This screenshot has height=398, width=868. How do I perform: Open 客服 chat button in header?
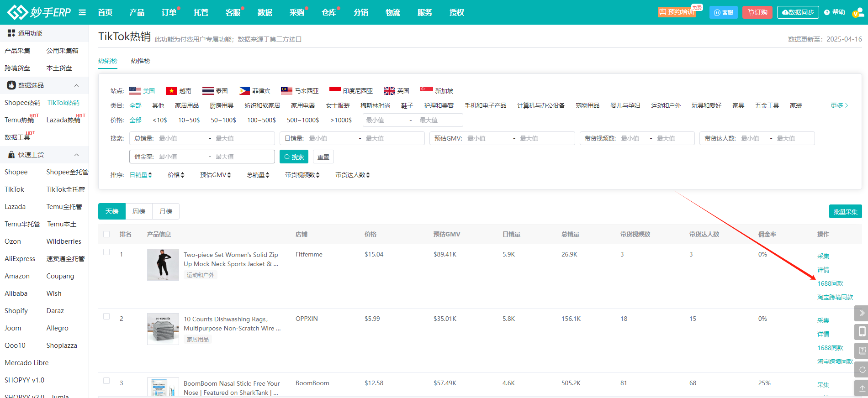pyautogui.click(x=724, y=12)
